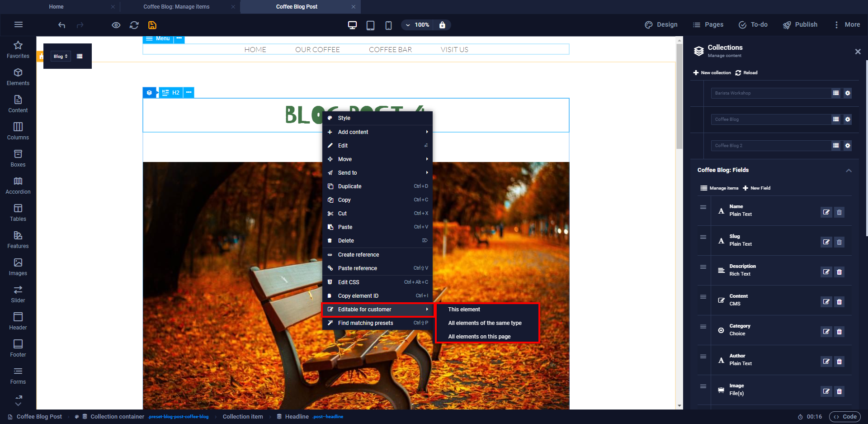Click the Save icon in top toolbar
The image size is (868, 424).
pos(152,25)
